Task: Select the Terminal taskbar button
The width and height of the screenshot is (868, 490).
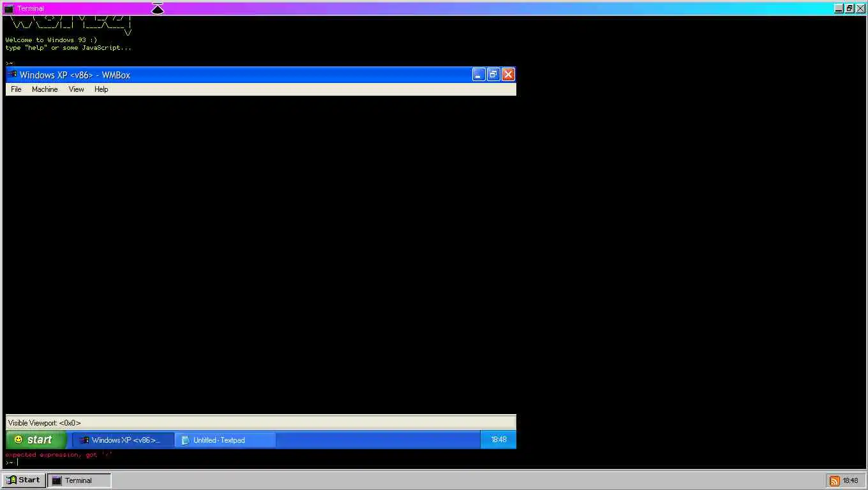Action: coord(80,480)
